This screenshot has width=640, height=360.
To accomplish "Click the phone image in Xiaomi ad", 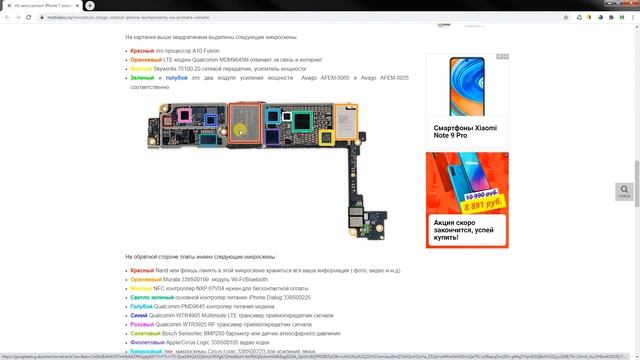I will (467, 87).
